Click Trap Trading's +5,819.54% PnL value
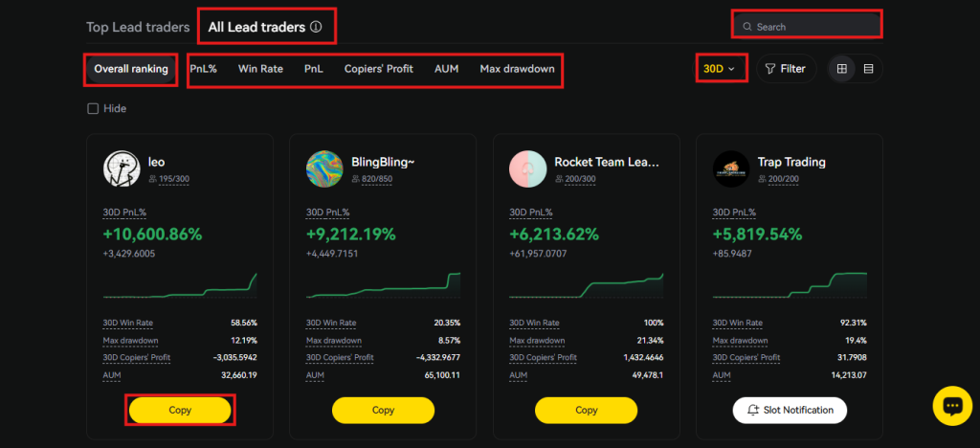 point(757,235)
